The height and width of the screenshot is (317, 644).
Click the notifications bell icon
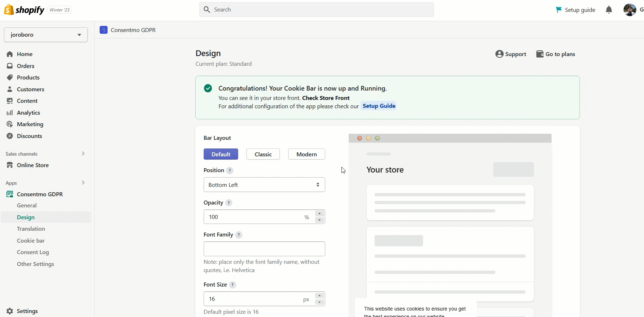coord(609,10)
